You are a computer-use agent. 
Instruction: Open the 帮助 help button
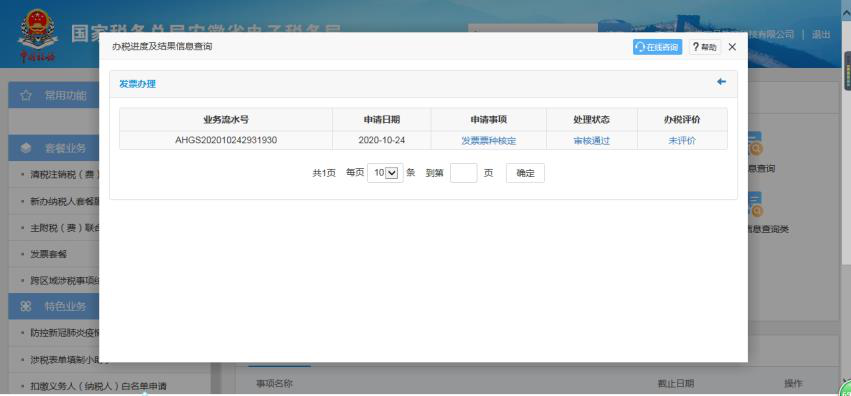(x=704, y=47)
